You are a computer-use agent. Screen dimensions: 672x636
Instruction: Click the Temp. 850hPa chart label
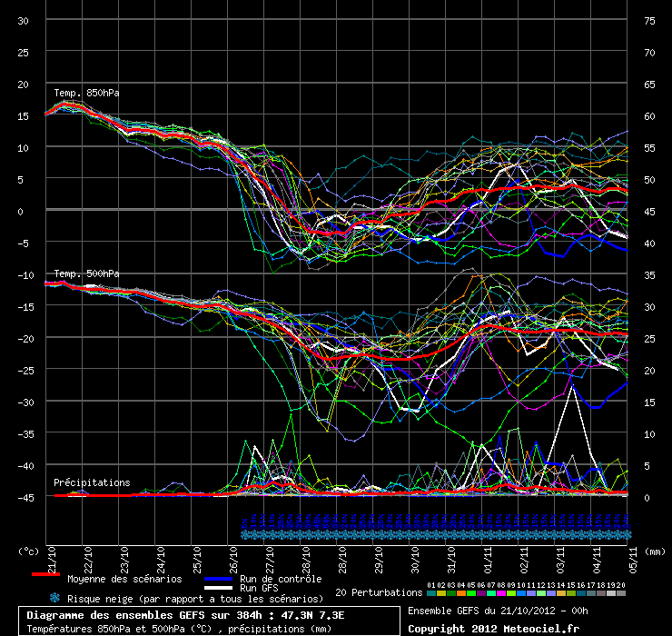tap(86, 93)
